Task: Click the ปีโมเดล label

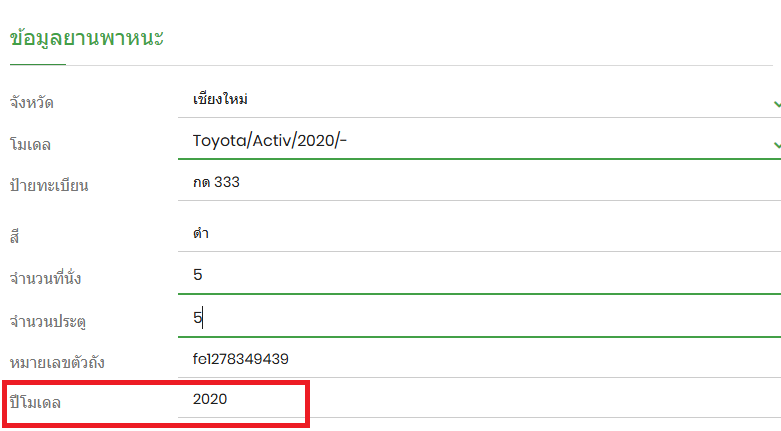Action: coord(42,402)
